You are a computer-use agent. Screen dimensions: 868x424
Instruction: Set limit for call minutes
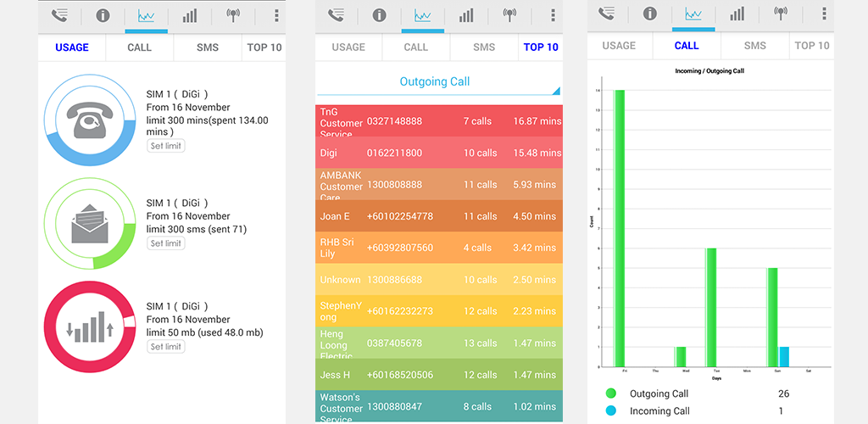pos(166,146)
